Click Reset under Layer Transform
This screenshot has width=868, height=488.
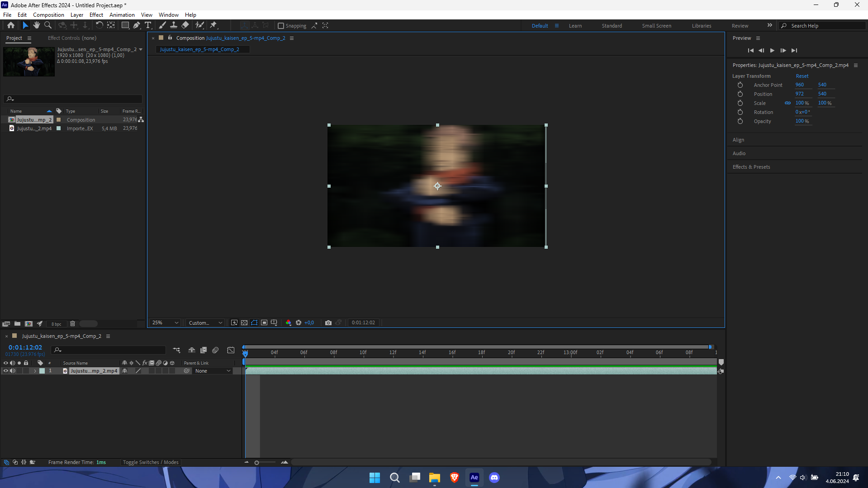(802, 76)
